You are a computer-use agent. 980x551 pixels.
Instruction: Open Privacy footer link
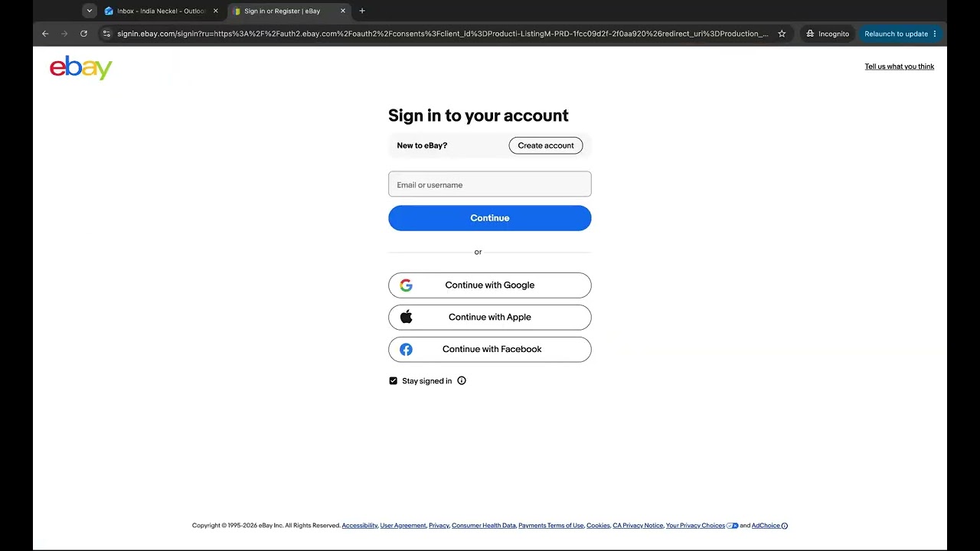[439, 526]
